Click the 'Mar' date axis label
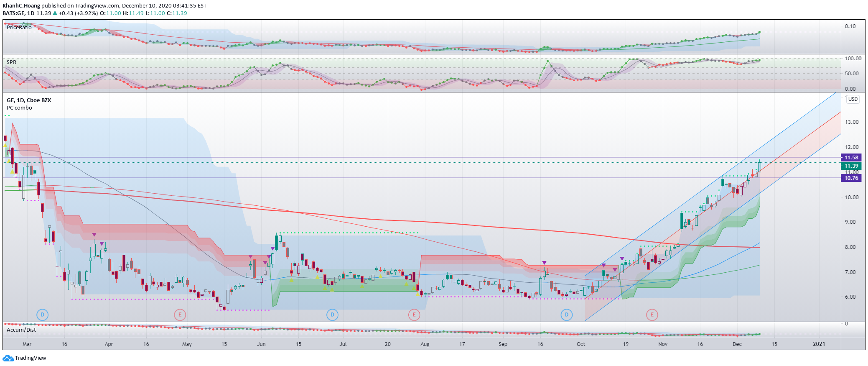This screenshot has height=366, width=868. pyautogui.click(x=27, y=344)
